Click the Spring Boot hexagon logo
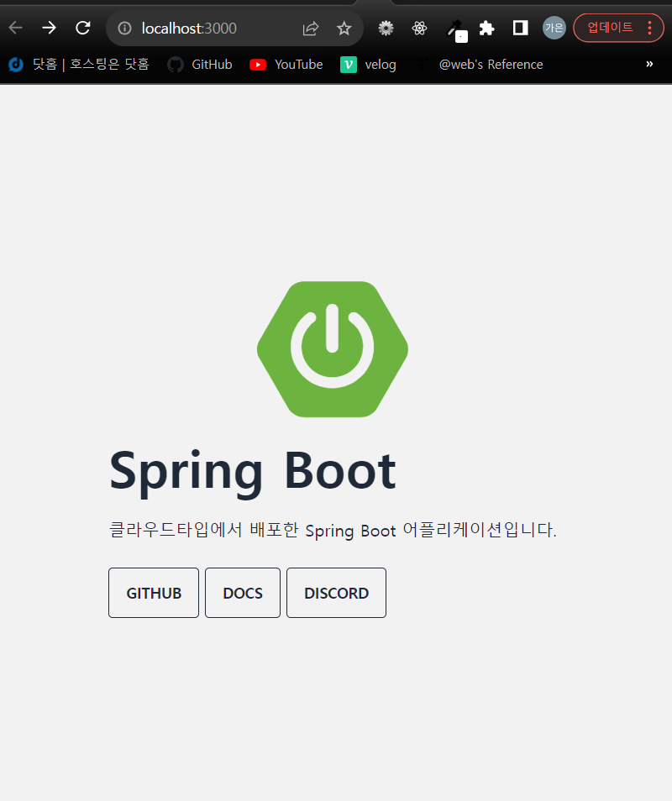Image resolution: width=672 pixels, height=801 pixels. [x=333, y=349]
